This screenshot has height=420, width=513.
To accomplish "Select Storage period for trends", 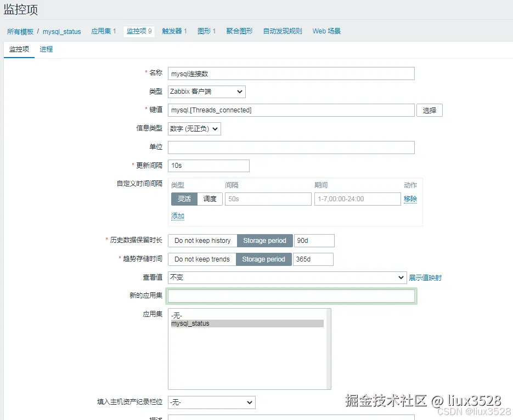I will (x=264, y=259).
